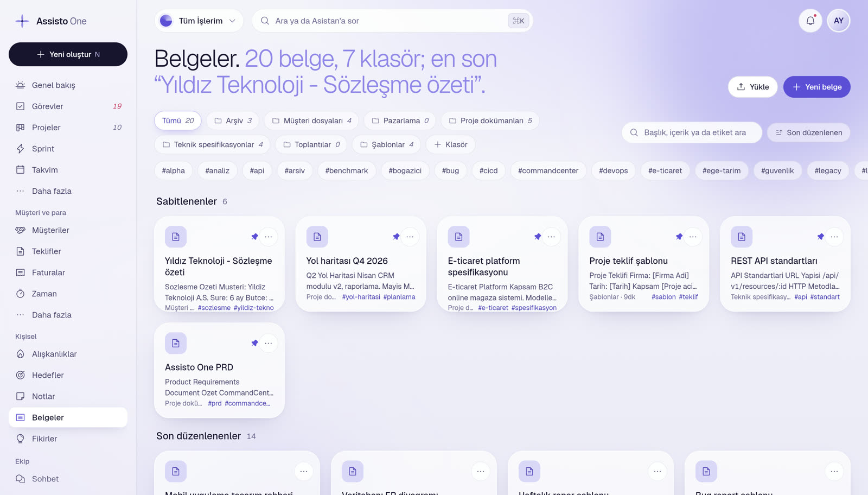Click the Yeni belge button
This screenshot has width=868, height=495.
[816, 87]
